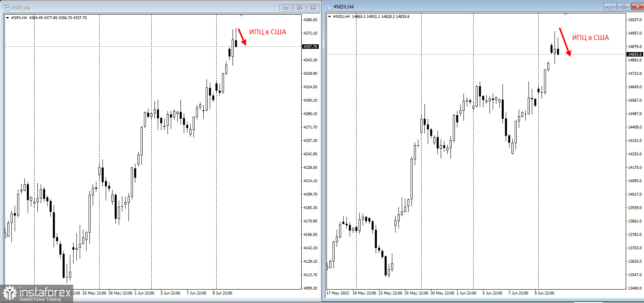Select the SPX current price label 4357.70
The image size is (644, 303).
(310, 47)
